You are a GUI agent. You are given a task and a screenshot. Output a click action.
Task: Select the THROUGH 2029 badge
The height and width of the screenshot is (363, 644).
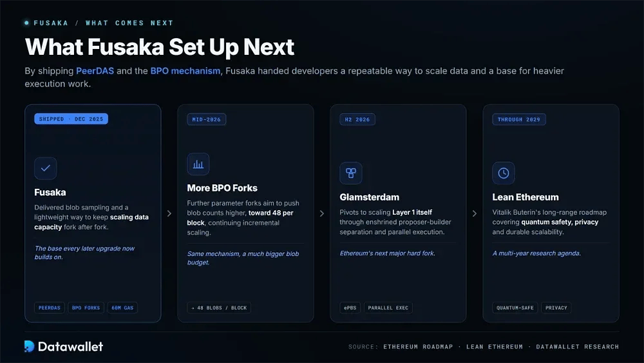[x=519, y=120]
